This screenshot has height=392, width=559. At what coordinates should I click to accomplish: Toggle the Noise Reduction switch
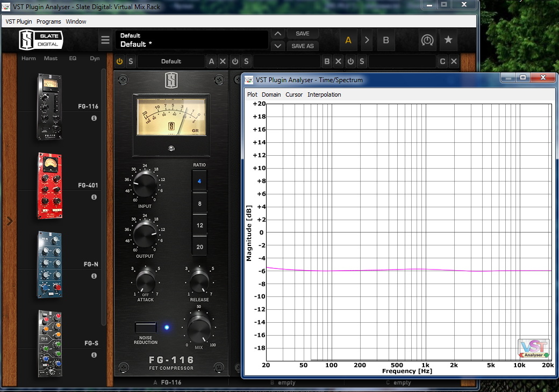click(146, 327)
